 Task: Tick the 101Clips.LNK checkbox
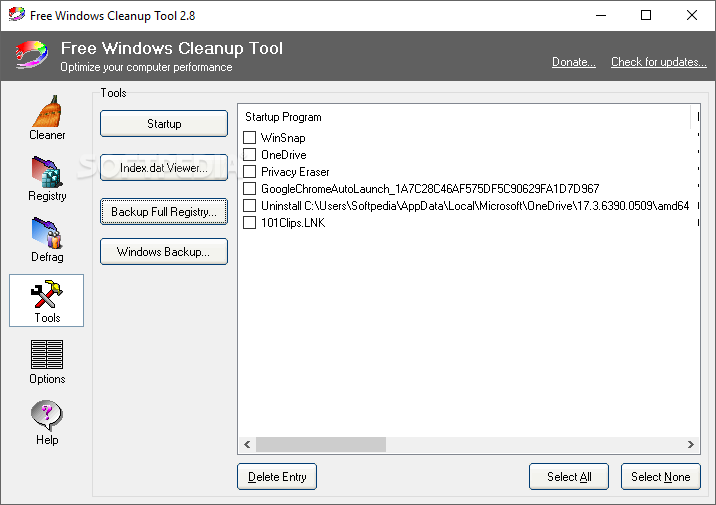coord(249,223)
